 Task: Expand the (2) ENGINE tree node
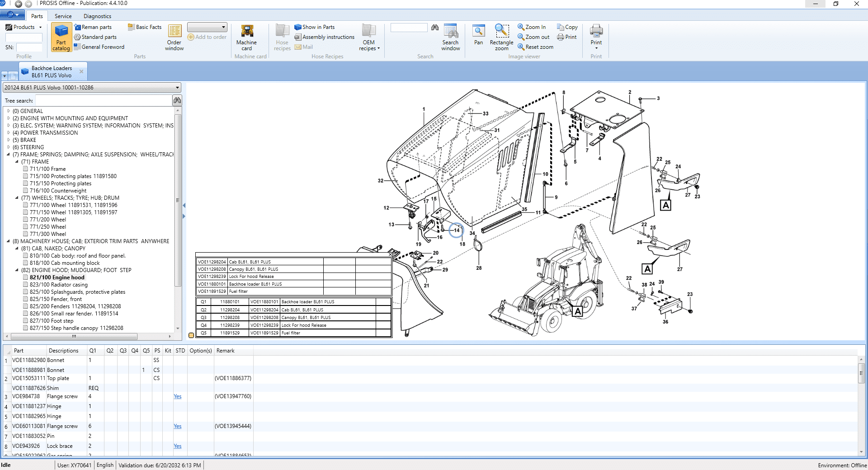[9, 118]
